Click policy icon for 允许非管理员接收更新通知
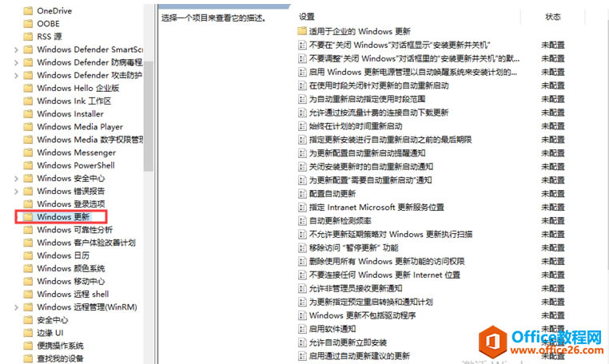Viewport: 609px width, 364px height. [x=302, y=288]
